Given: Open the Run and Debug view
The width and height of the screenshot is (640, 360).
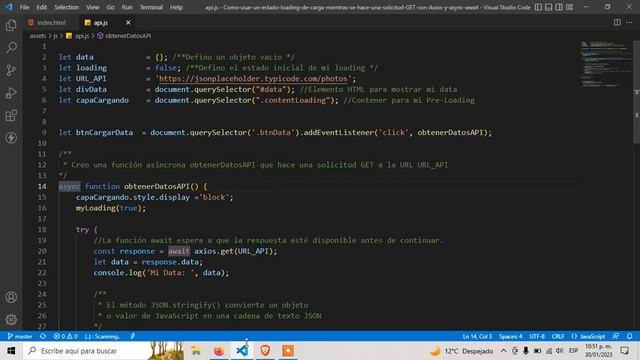Looking at the screenshot, I should [11, 93].
